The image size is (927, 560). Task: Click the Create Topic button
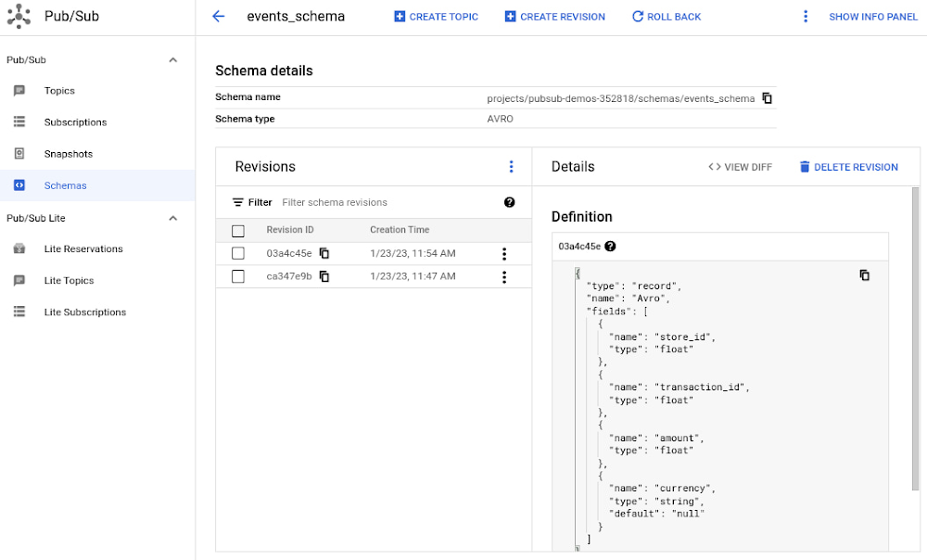click(x=436, y=17)
